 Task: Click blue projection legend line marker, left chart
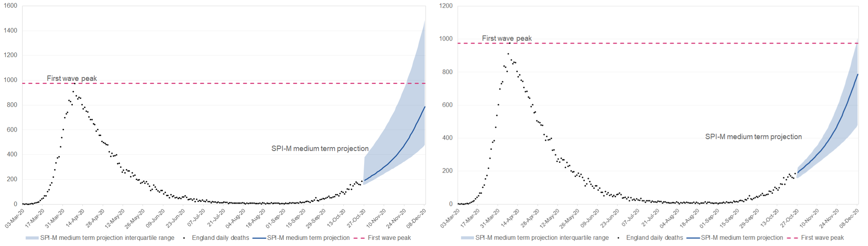tap(259, 238)
